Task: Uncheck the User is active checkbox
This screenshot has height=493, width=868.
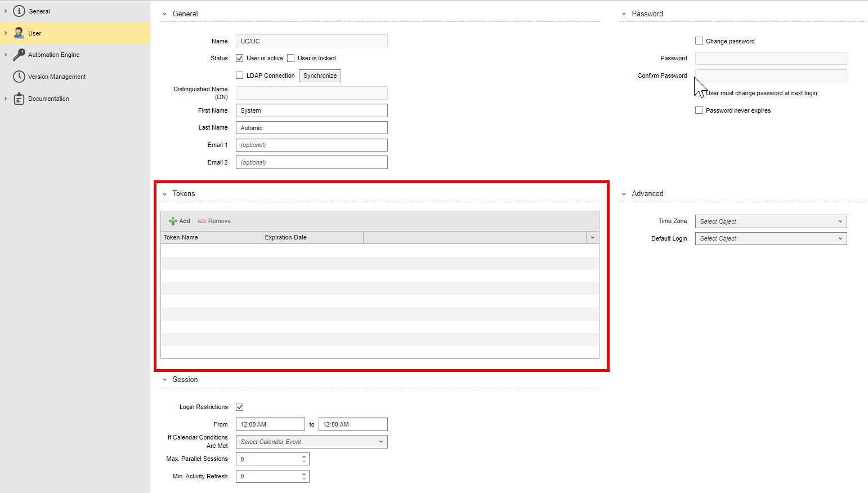Action: (x=240, y=58)
